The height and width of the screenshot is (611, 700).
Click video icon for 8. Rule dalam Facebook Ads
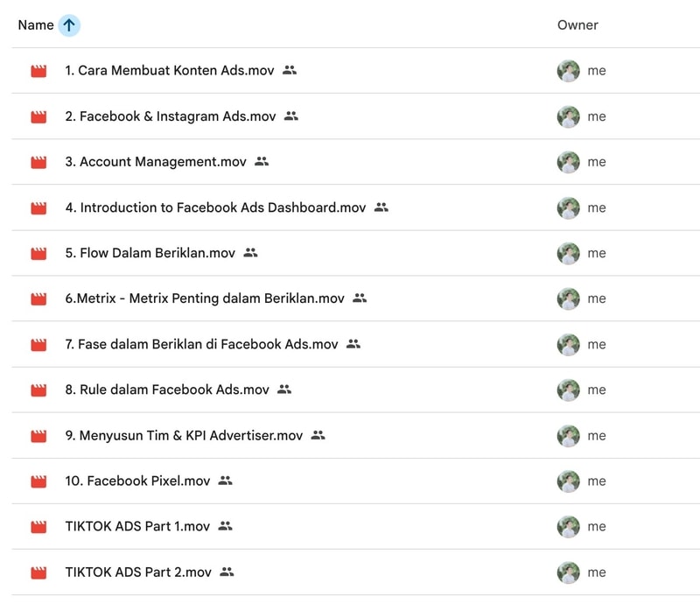point(38,390)
